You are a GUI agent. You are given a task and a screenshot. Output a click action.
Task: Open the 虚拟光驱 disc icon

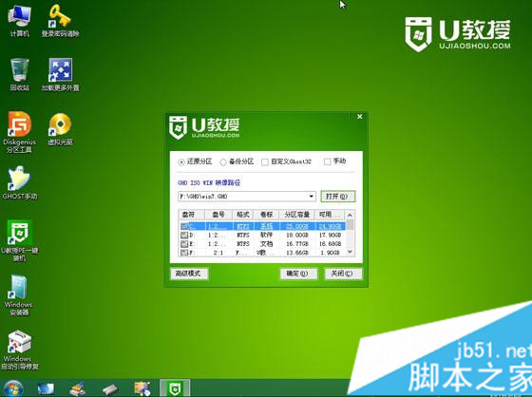[x=60, y=129]
